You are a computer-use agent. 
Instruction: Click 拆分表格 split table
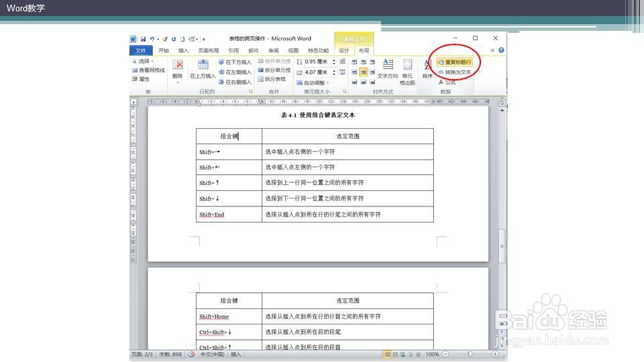(x=272, y=79)
